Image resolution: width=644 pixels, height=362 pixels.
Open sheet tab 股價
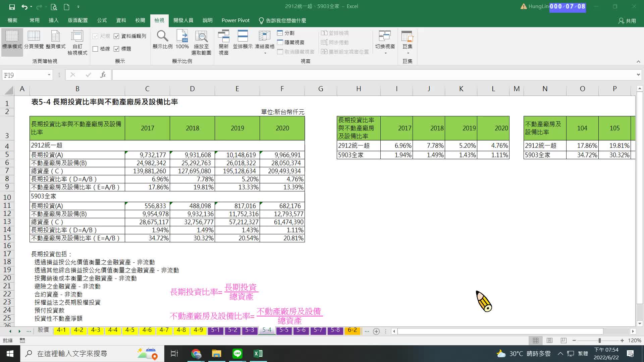click(x=43, y=330)
